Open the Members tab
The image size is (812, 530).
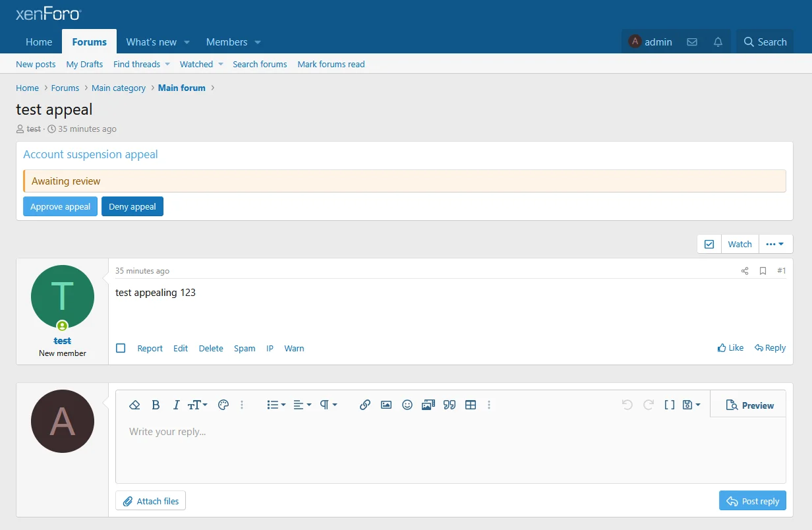pyautogui.click(x=227, y=42)
